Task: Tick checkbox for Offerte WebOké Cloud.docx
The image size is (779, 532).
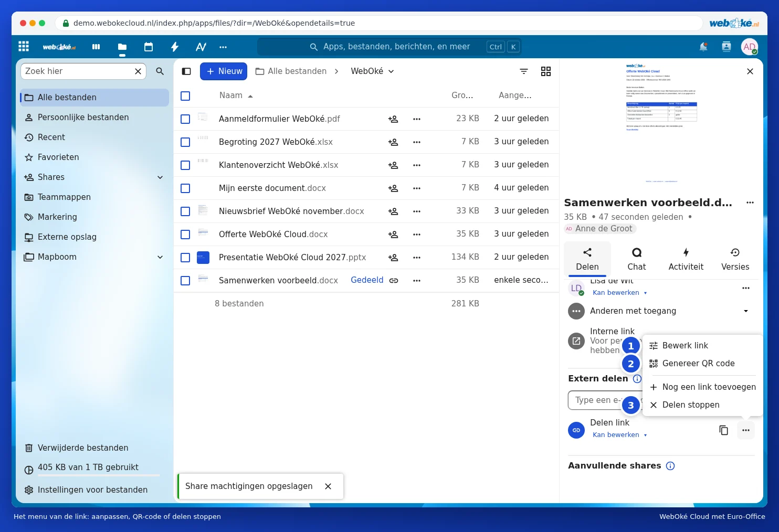Action: tap(185, 235)
